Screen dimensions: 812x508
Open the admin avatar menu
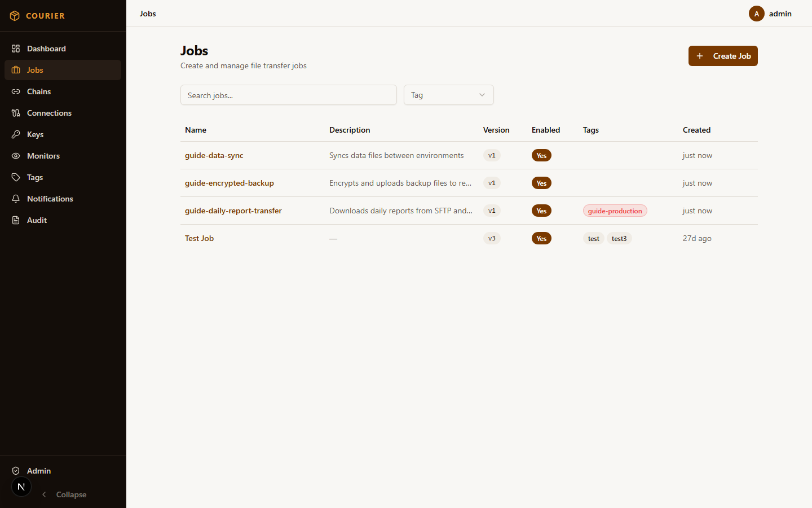756,14
